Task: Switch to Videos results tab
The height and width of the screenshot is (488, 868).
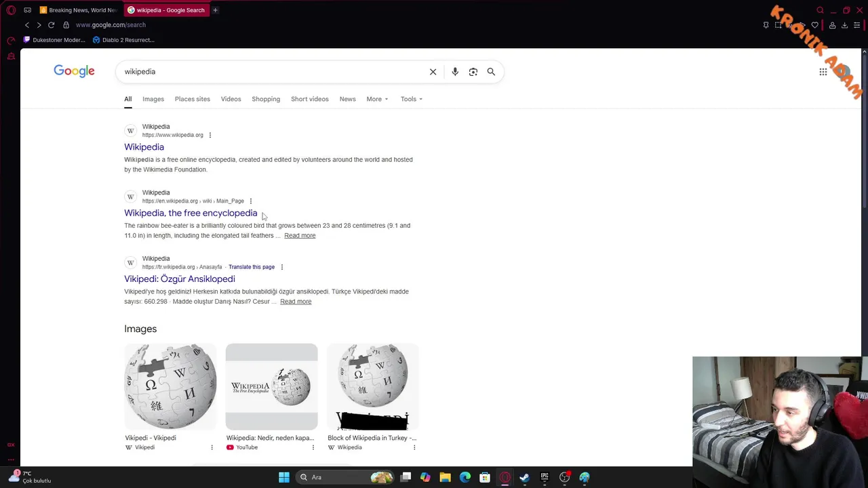Action: [231, 99]
